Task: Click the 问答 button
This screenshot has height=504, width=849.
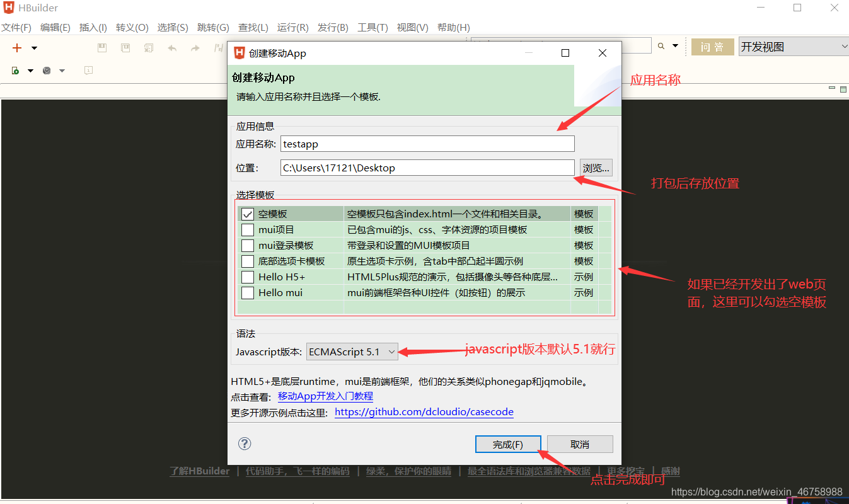Action: pos(713,47)
